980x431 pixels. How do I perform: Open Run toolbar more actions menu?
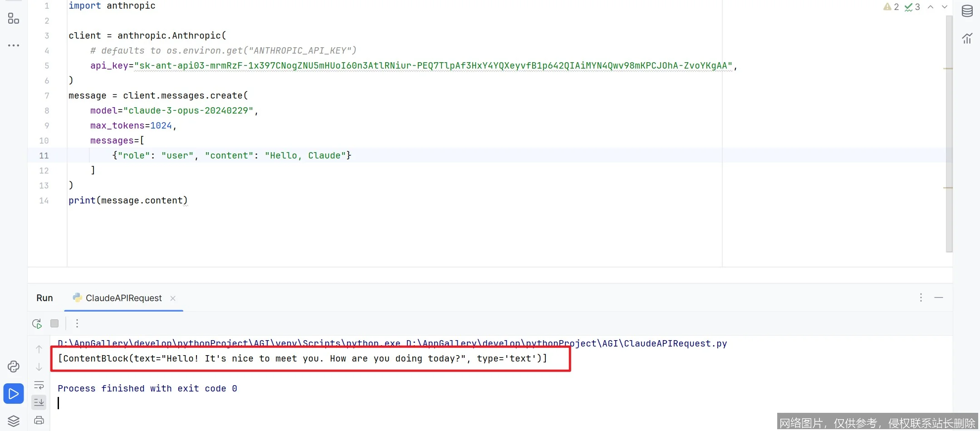(77, 323)
